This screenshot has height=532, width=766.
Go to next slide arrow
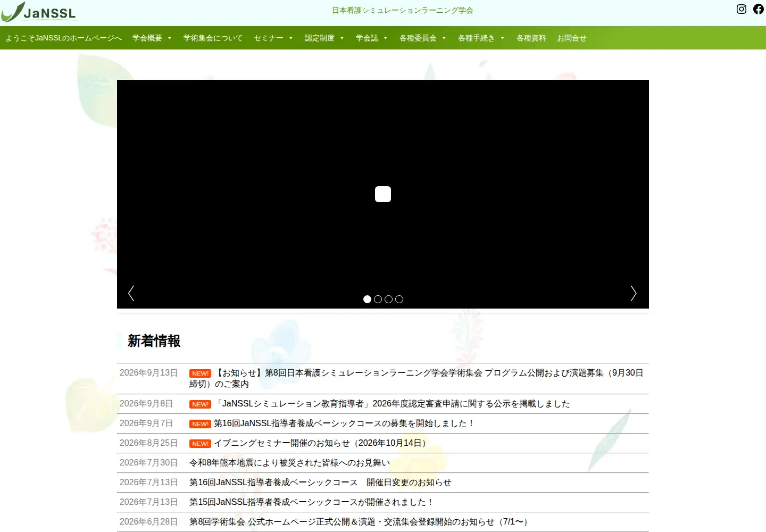[x=634, y=293]
